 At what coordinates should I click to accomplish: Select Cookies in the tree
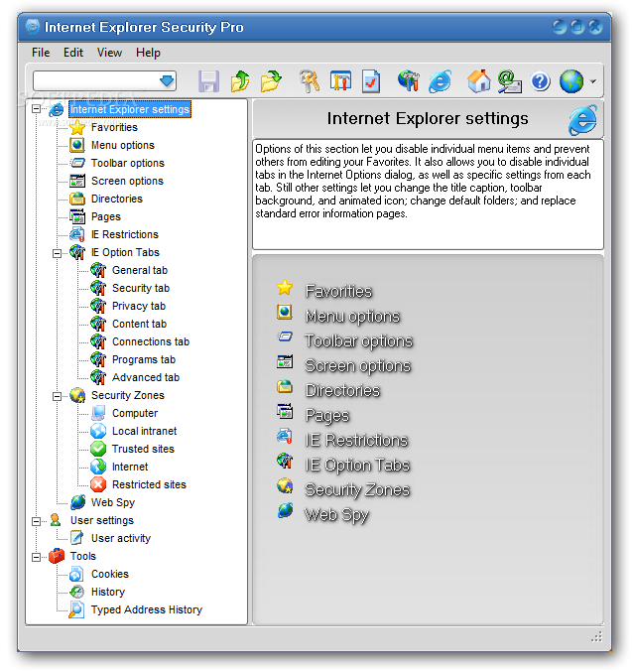110,575
